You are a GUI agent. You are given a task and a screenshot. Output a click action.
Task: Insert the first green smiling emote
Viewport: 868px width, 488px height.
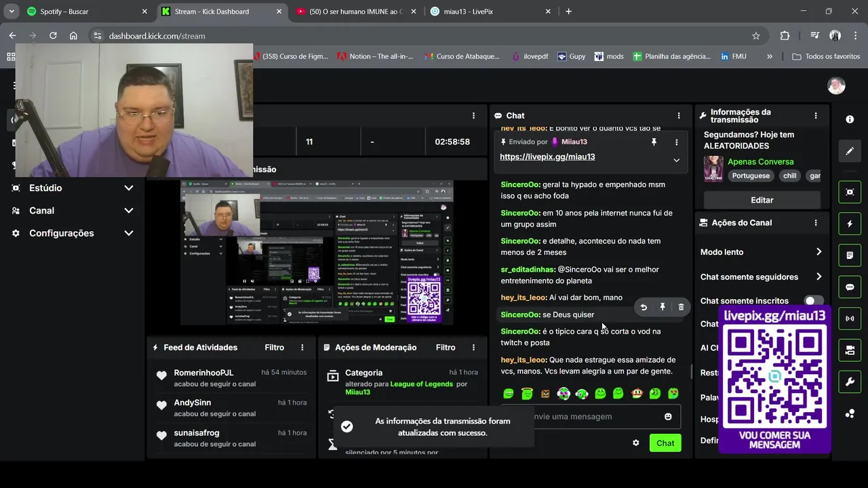509,393
